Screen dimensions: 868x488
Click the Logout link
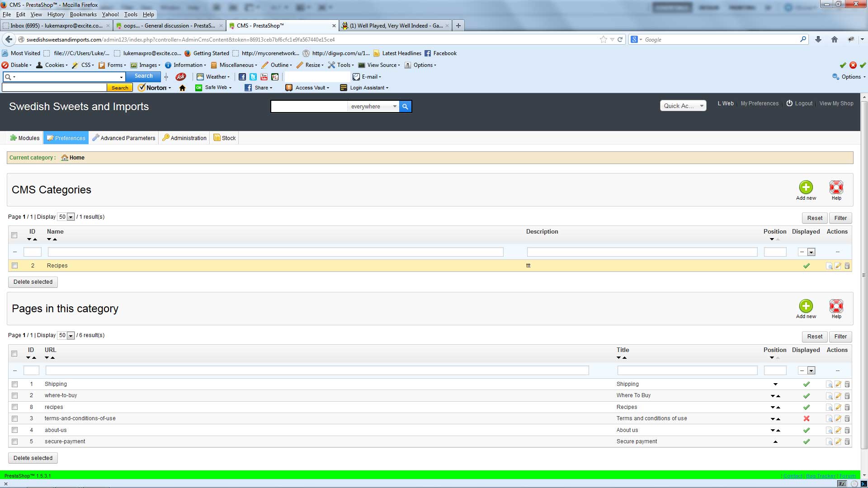pos(803,103)
